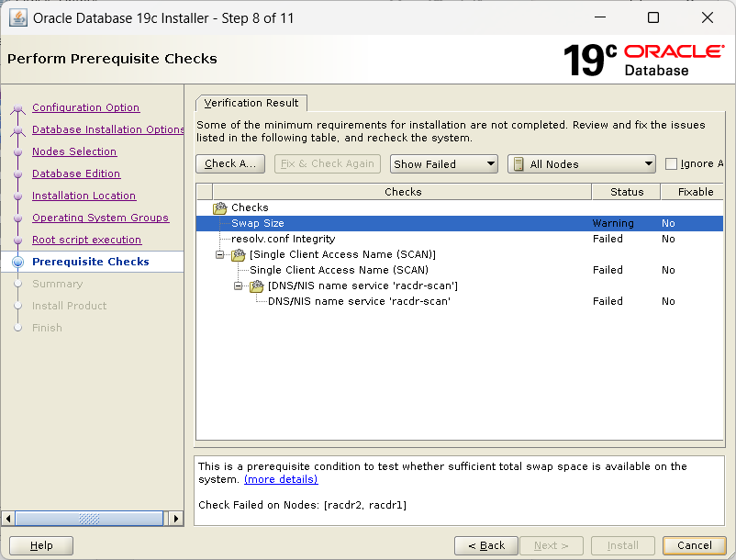The height and width of the screenshot is (560, 736).
Task: Collapse the Single Client Access Name (SCAN) group
Action: click(x=219, y=254)
